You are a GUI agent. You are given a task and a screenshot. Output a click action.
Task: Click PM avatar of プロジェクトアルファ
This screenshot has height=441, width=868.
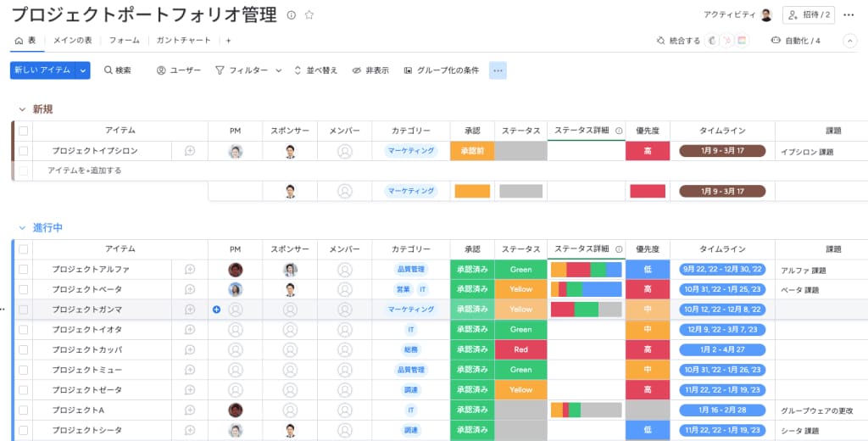(236, 270)
